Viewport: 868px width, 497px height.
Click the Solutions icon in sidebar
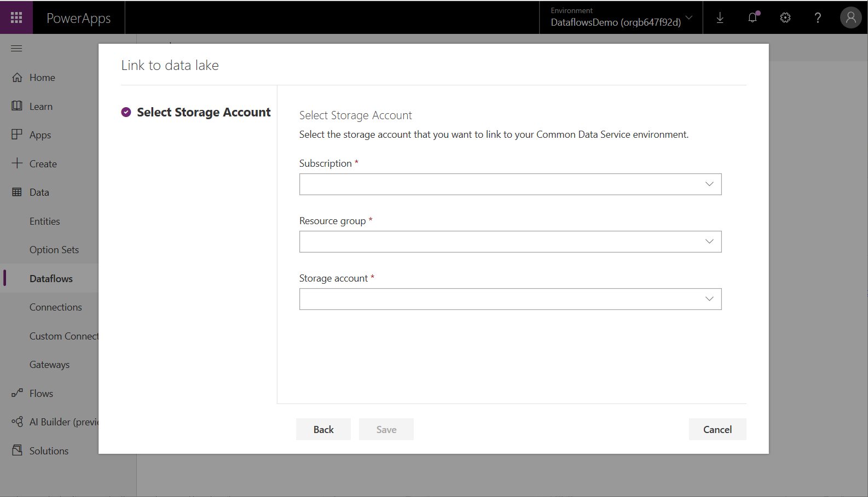point(18,451)
